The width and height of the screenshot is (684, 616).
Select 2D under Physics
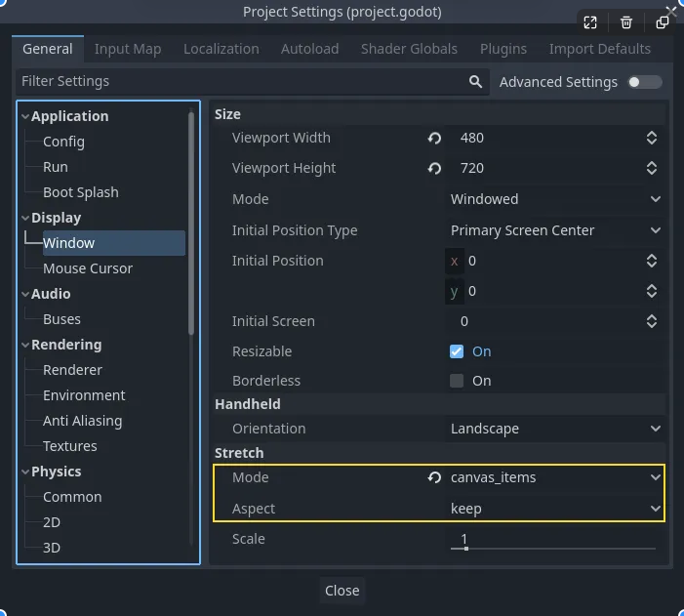[x=52, y=522]
